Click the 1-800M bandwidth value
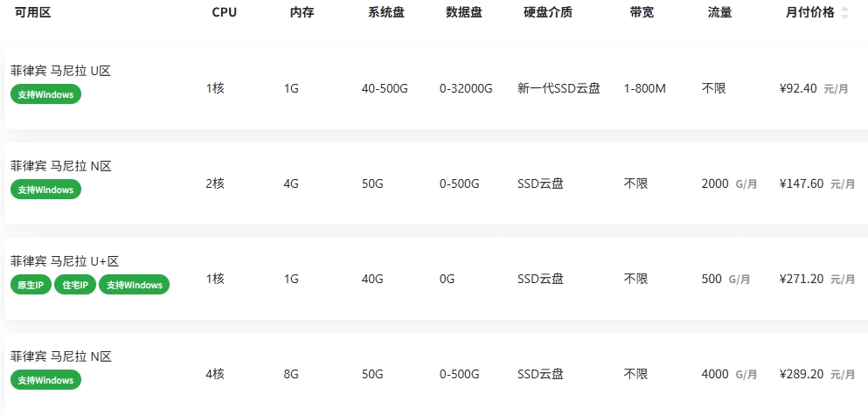The image size is (868, 415). [645, 88]
